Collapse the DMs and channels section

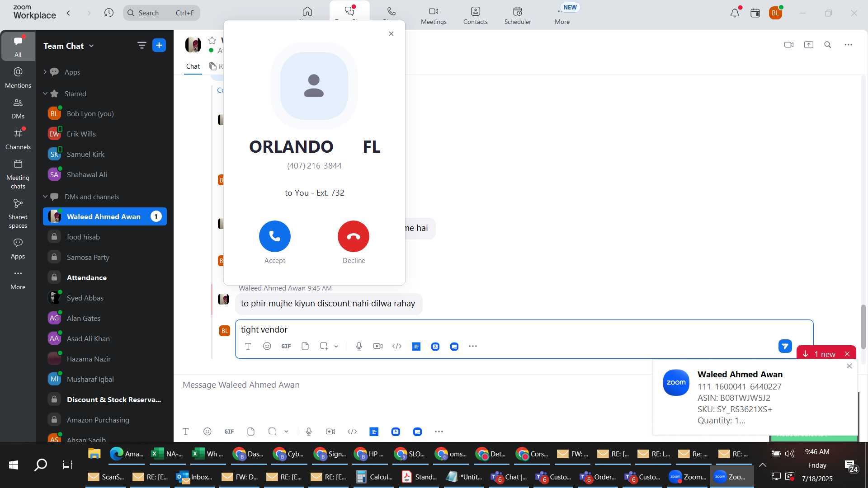[45, 197]
